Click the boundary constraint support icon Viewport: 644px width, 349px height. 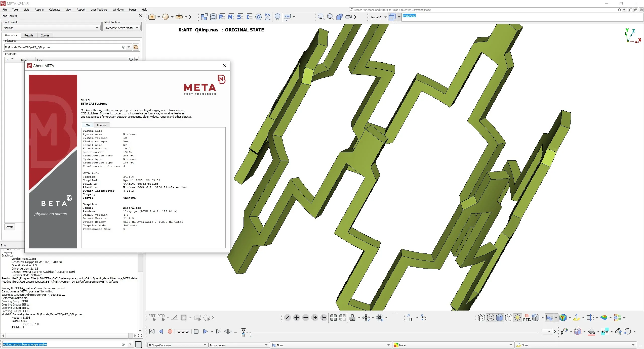pos(268,17)
